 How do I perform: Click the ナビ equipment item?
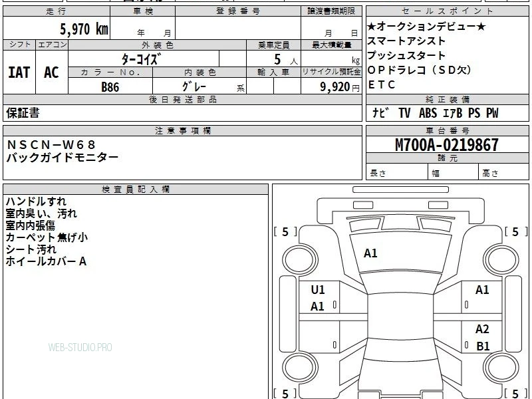click(380, 112)
